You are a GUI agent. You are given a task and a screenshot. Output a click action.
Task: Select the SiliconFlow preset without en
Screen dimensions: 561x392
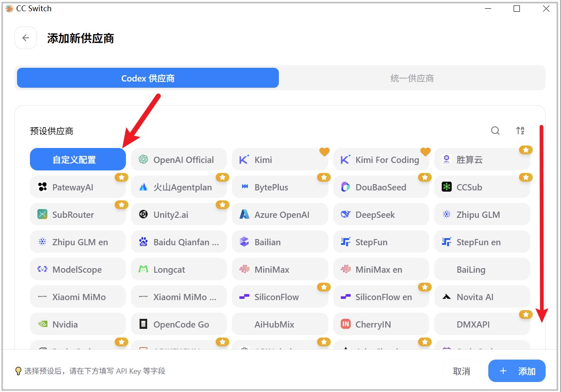click(x=280, y=297)
